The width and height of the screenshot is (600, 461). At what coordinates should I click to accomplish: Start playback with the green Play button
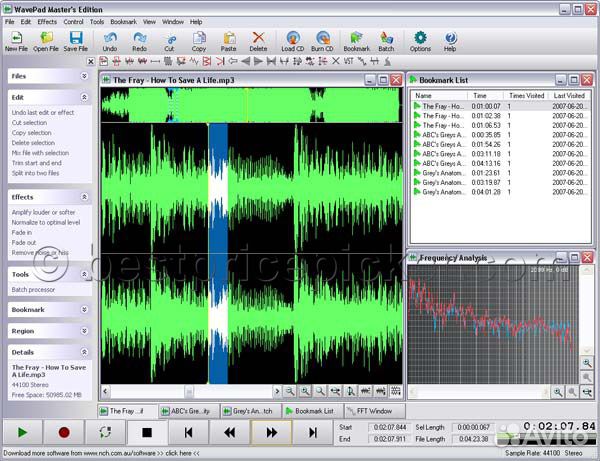tap(22, 432)
